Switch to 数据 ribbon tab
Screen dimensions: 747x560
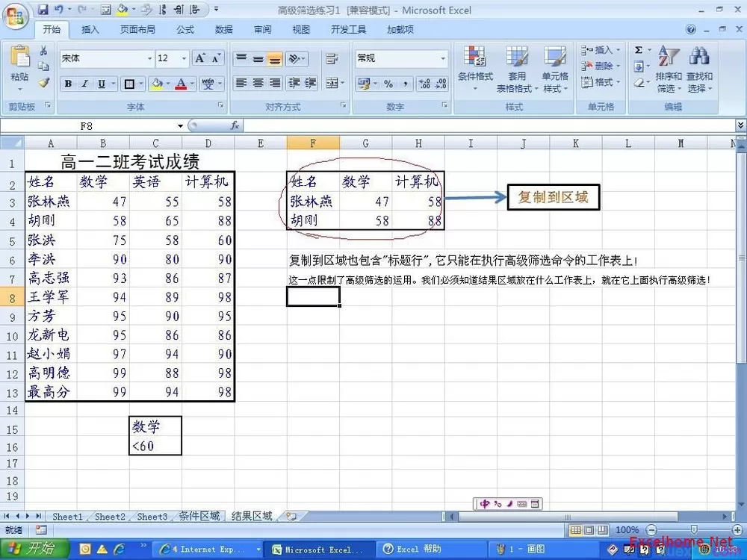point(223,30)
